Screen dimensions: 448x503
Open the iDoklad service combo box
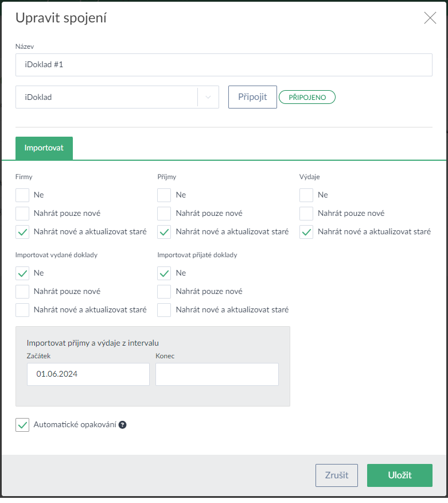click(x=107, y=98)
